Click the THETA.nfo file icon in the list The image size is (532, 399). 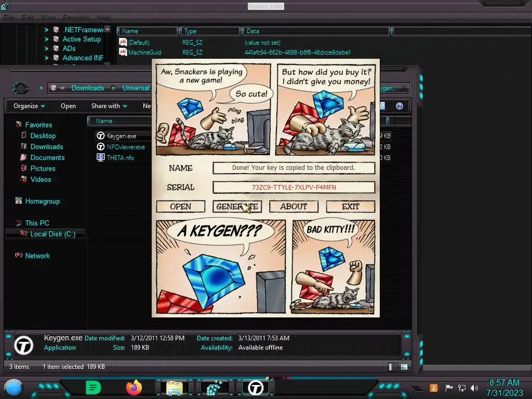coord(100,157)
